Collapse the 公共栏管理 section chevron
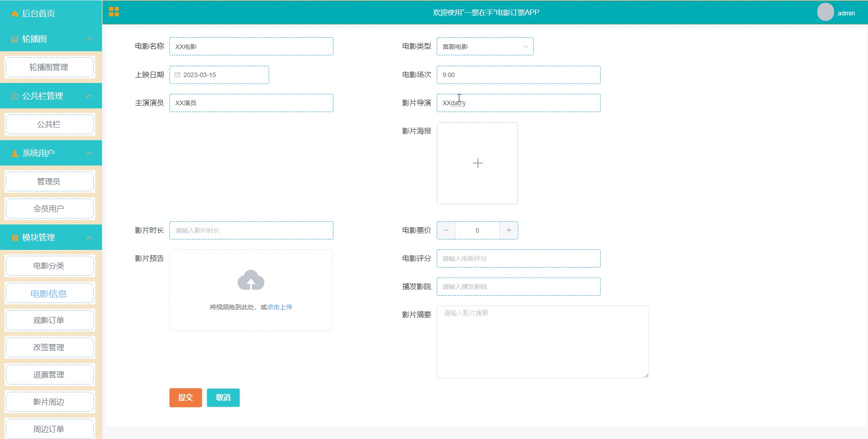 [89, 97]
